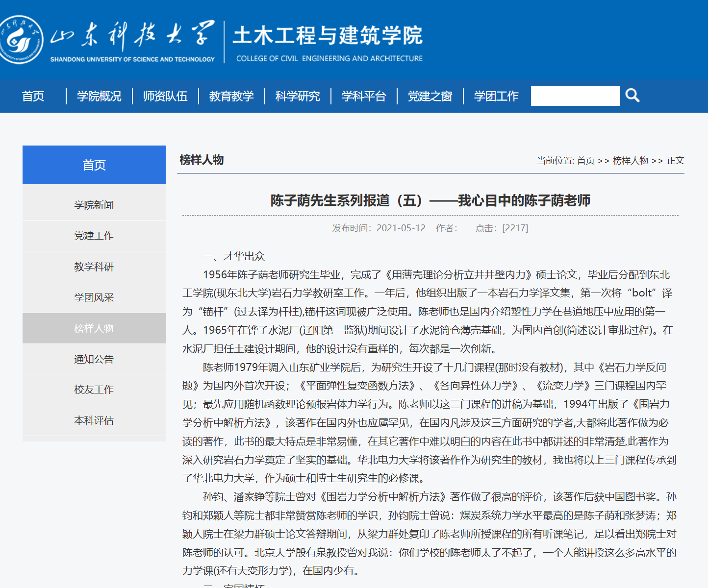Open 通知公告 in the sidebar
This screenshot has height=588, width=708.
click(94, 359)
